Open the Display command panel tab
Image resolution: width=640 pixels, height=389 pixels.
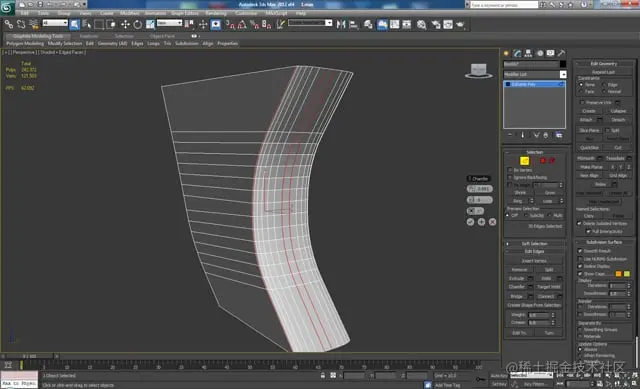click(x=551, y=53)
